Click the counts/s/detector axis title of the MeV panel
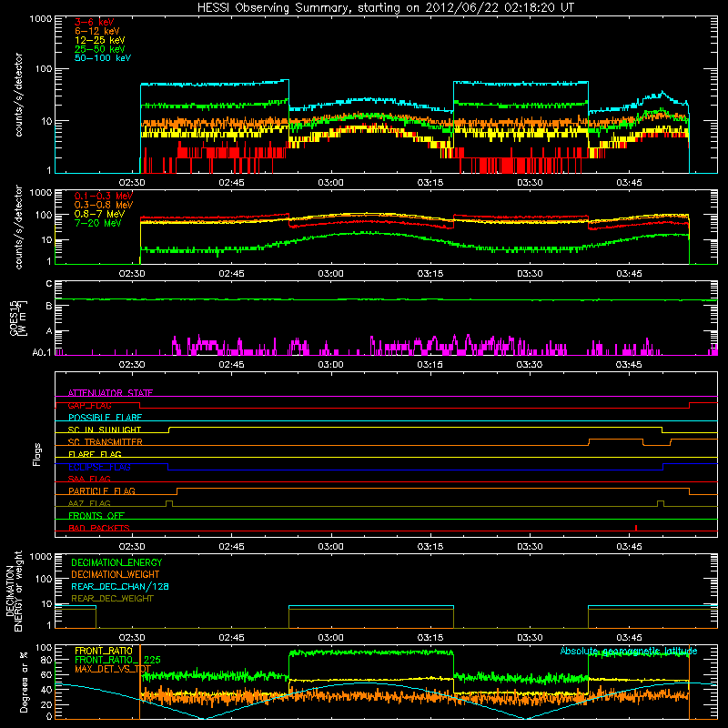Viewport: 728px width, 728px height. (x=18, y=227)
